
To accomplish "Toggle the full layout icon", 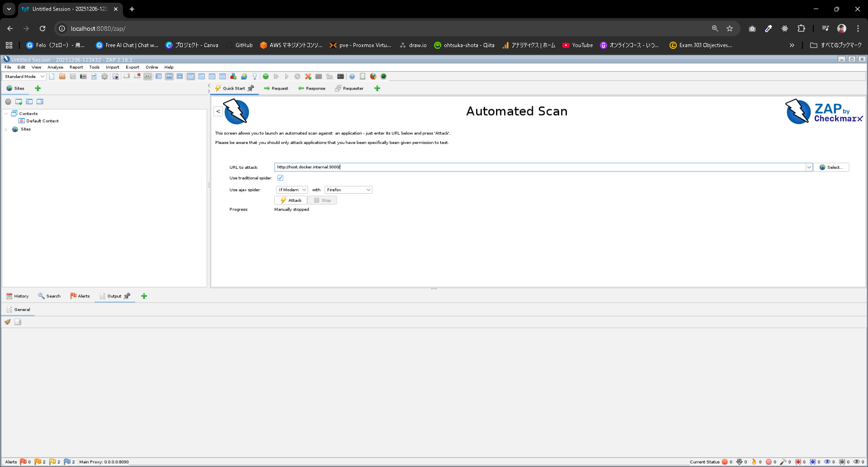I will (x=180, y=76).
